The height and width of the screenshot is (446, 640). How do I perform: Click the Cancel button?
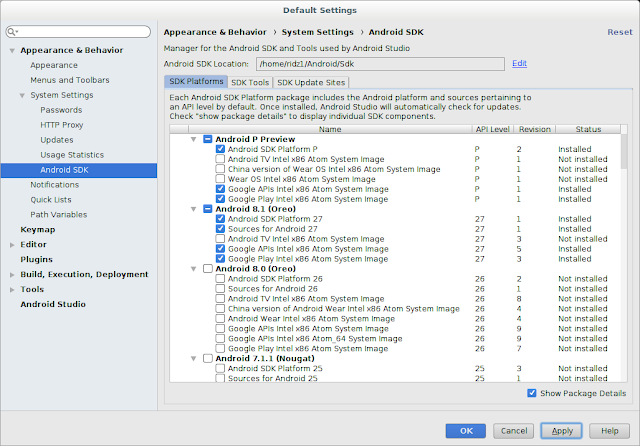[513, 431]
